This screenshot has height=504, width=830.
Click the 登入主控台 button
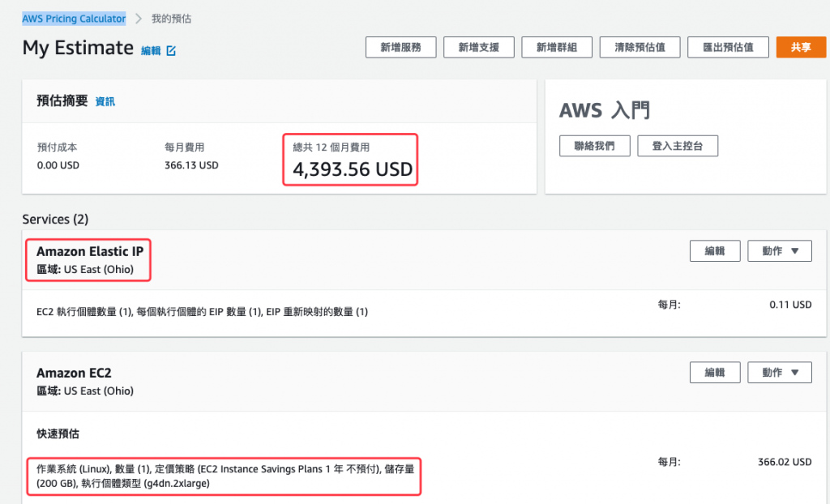(678, 146)
